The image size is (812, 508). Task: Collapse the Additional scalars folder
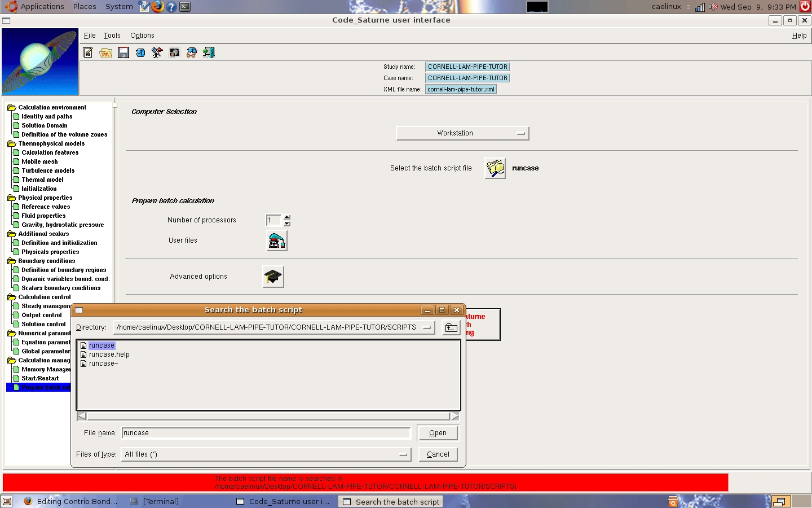pos(11,234)
